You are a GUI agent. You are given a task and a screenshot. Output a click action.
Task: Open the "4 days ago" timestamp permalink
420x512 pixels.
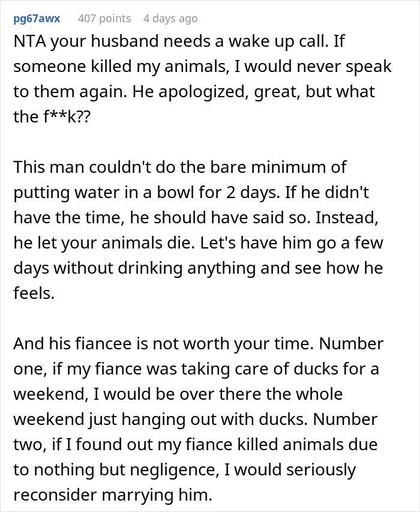coord(170,19)
